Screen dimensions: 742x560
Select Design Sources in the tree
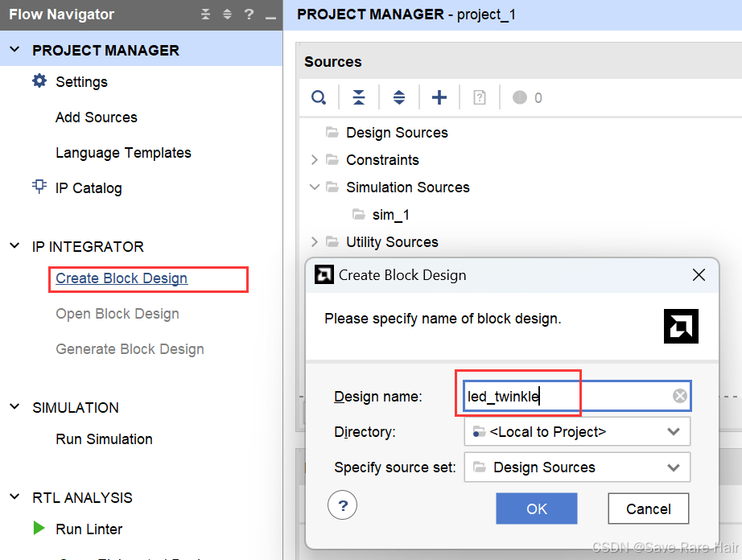tap(397, 133)
